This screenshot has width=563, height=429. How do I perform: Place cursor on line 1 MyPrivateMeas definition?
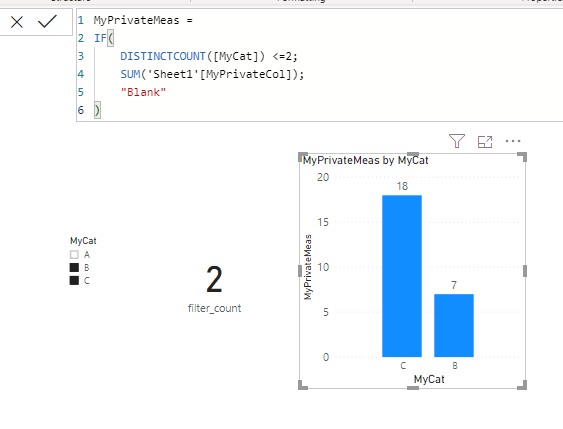143,20
